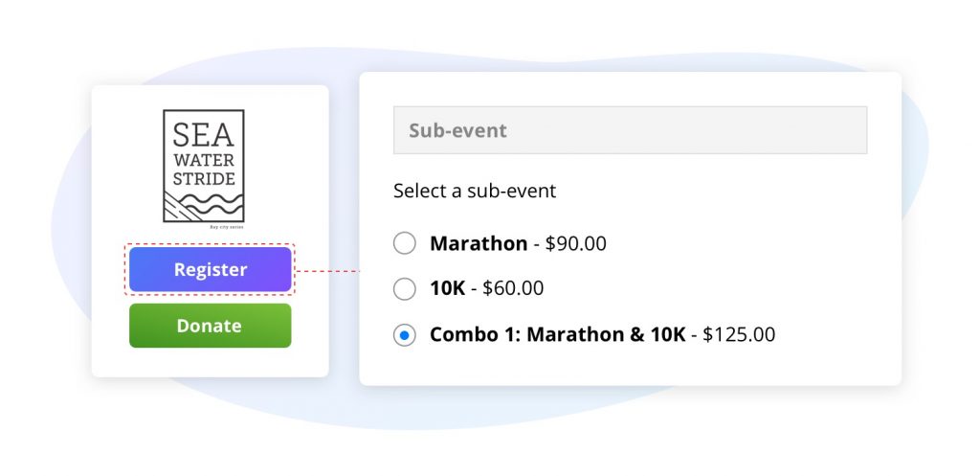Click the Sea Water Stride logo
Screen dimensions: 980x476
(203, 167)
